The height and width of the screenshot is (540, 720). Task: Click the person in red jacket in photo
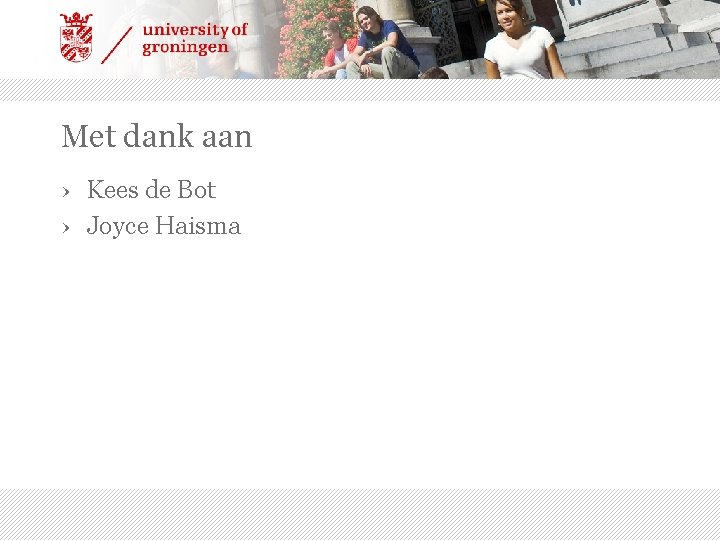335,51
